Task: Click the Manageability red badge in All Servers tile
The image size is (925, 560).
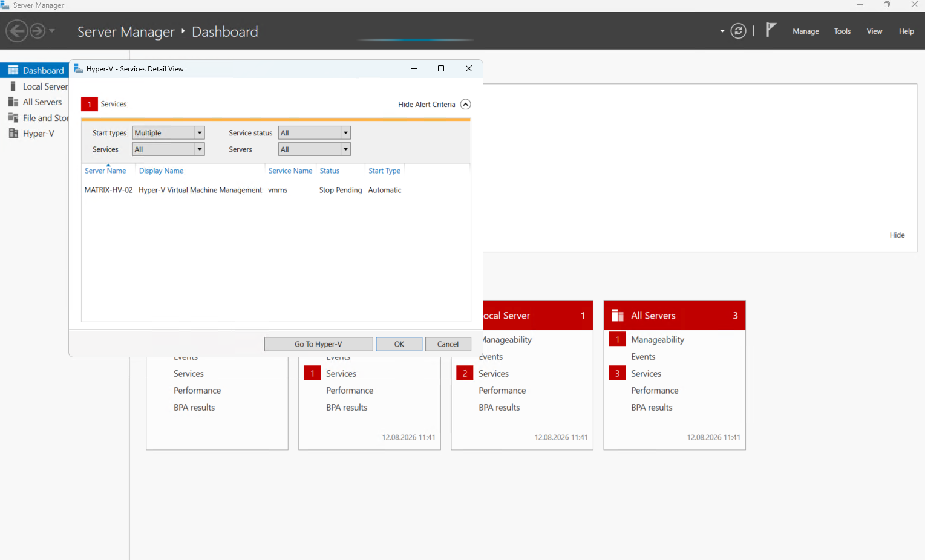Action: click(617, 339)
